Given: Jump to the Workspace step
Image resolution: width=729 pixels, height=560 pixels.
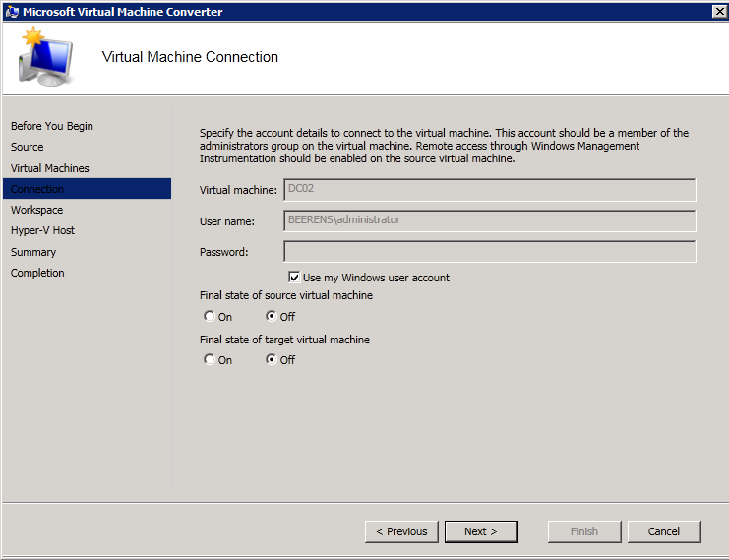Looking at the screenshot, I should coord(36,210).
